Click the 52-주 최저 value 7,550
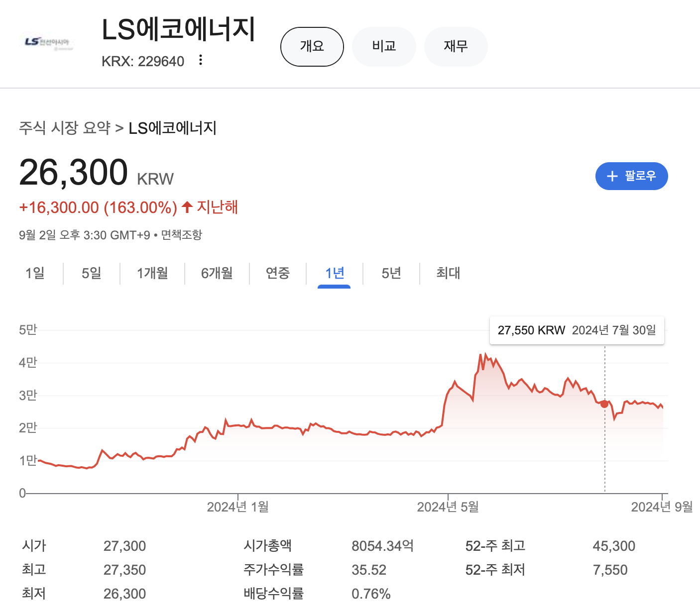 tap(610, 570)
